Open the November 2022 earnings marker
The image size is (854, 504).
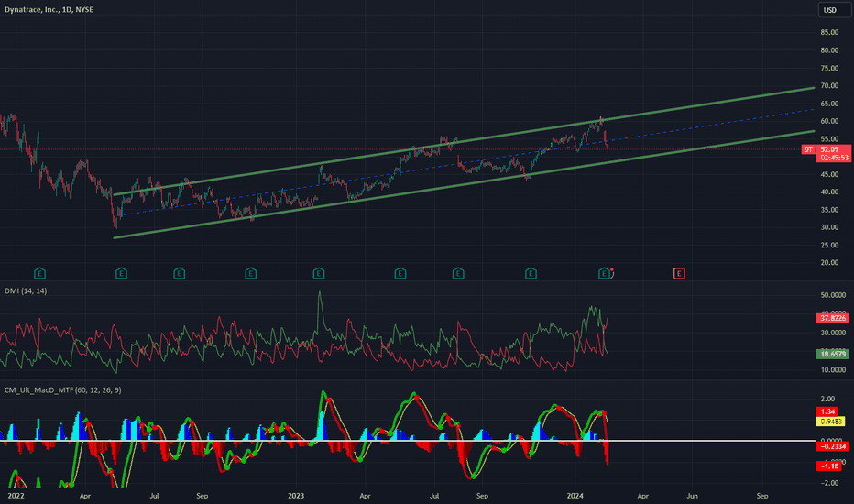tap(250, 273)
